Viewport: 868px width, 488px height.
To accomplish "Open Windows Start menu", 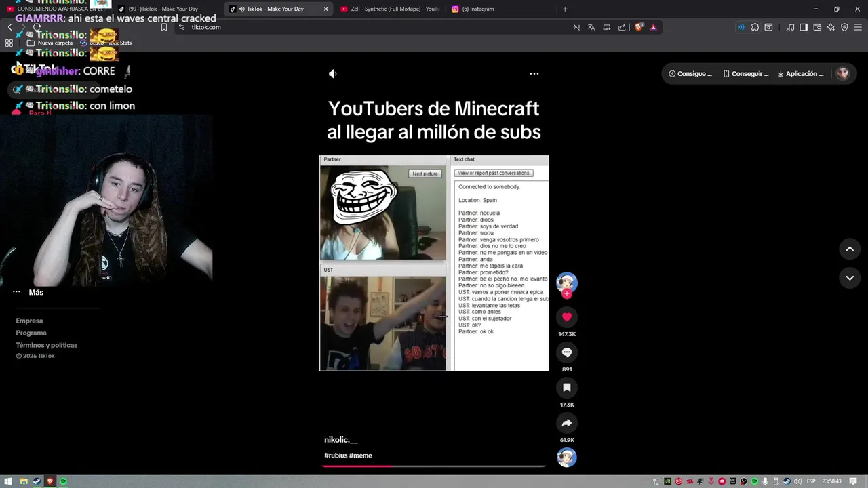I will [x=8, y=481].
